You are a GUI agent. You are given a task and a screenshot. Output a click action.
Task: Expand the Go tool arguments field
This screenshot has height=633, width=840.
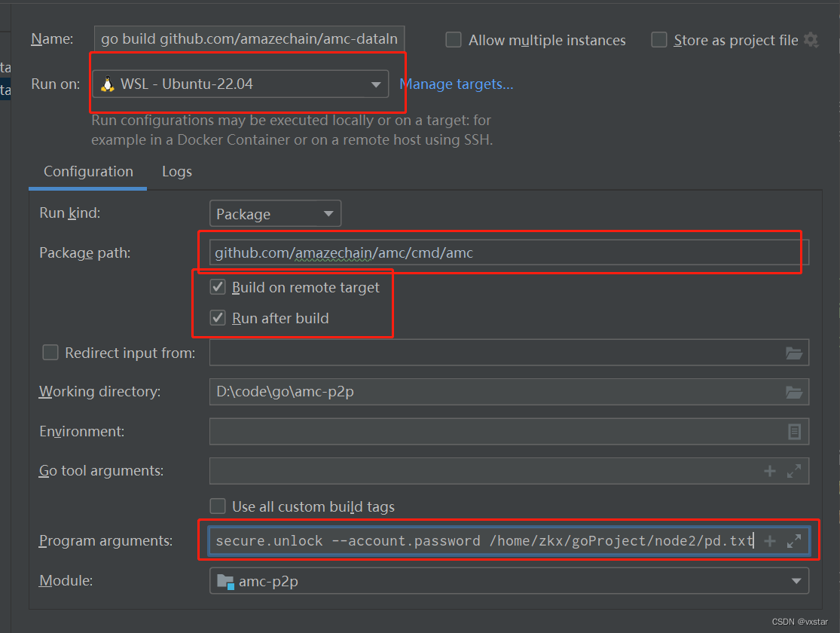click(794, 471)
